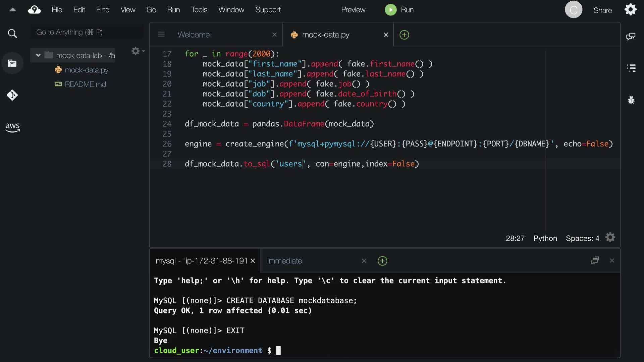Open the Source Control git icon
The image size is (644, 362).
click(x=12, y=95)
